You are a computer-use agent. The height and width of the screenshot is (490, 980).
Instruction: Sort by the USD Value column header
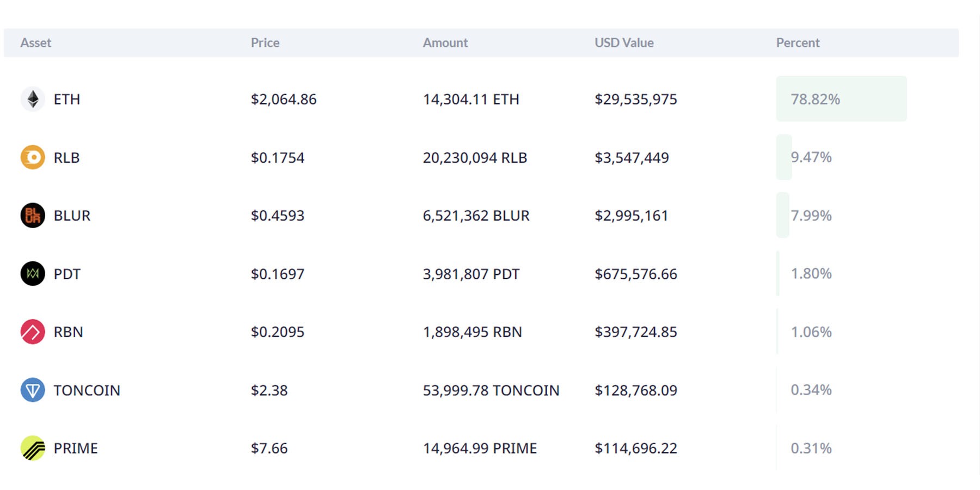[624, 43]
